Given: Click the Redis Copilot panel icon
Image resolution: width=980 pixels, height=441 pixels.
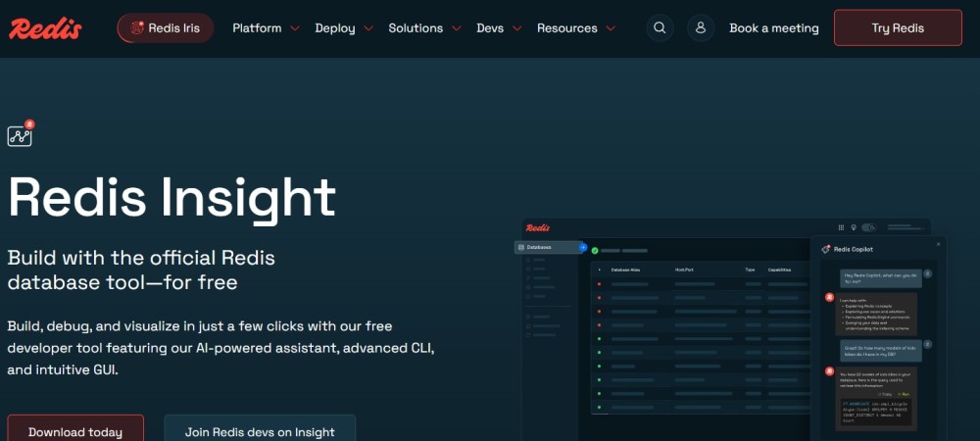Looking at the screenshot, I should [x=826, y=249].
